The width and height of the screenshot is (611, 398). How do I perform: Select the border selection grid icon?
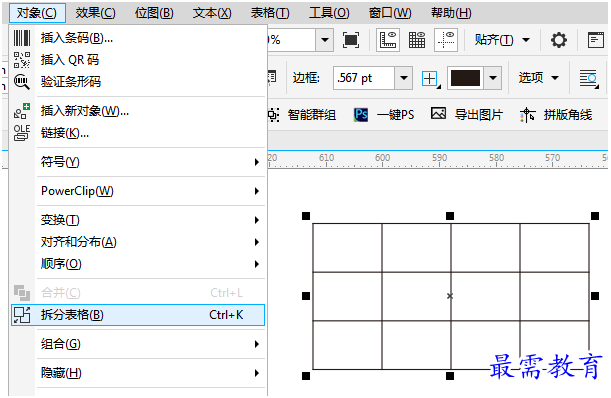click(x=431, y=79)
